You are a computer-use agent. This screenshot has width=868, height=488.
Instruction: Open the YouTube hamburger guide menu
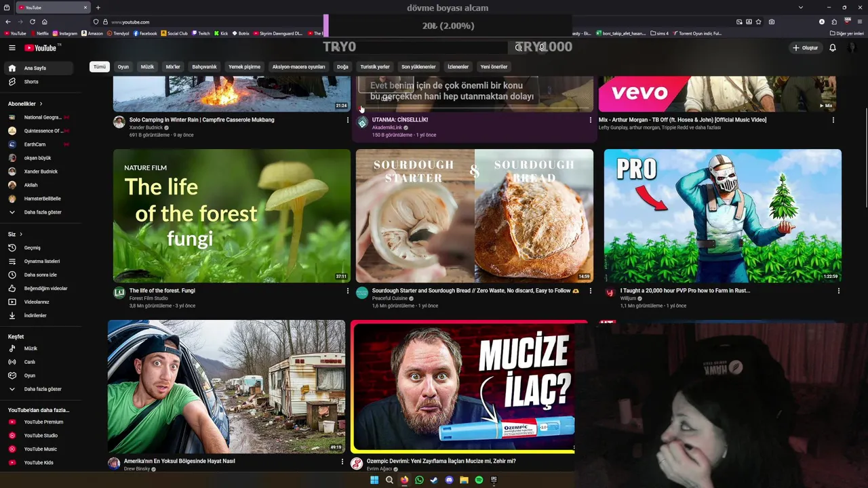click(12, 47)
